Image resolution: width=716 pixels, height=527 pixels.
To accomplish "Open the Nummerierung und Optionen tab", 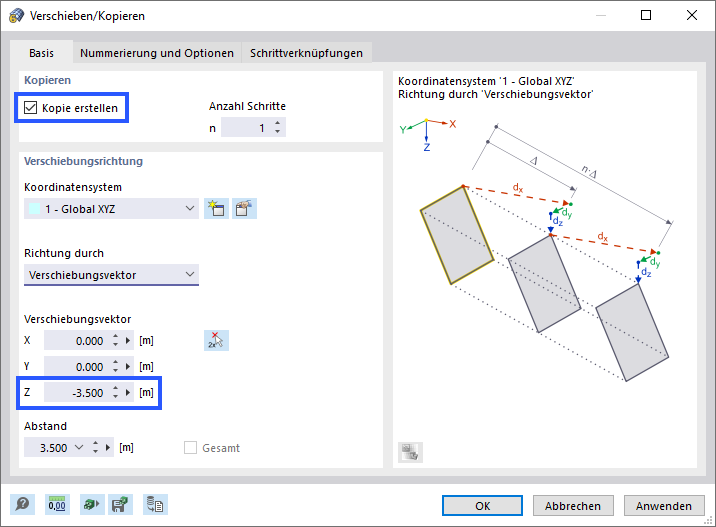I will pyautogui.click(x=157, y=53).
